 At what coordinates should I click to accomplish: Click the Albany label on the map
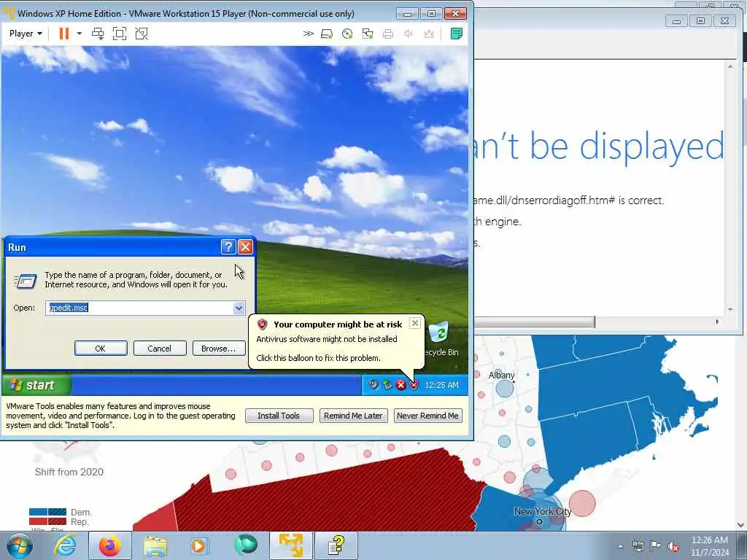tap(502, 376)
